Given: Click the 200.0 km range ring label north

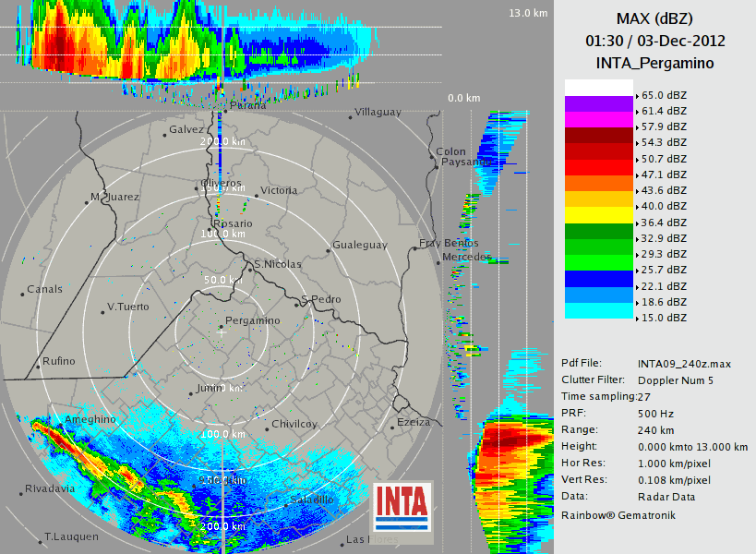Looking at the screenshot, I should 222,141.
